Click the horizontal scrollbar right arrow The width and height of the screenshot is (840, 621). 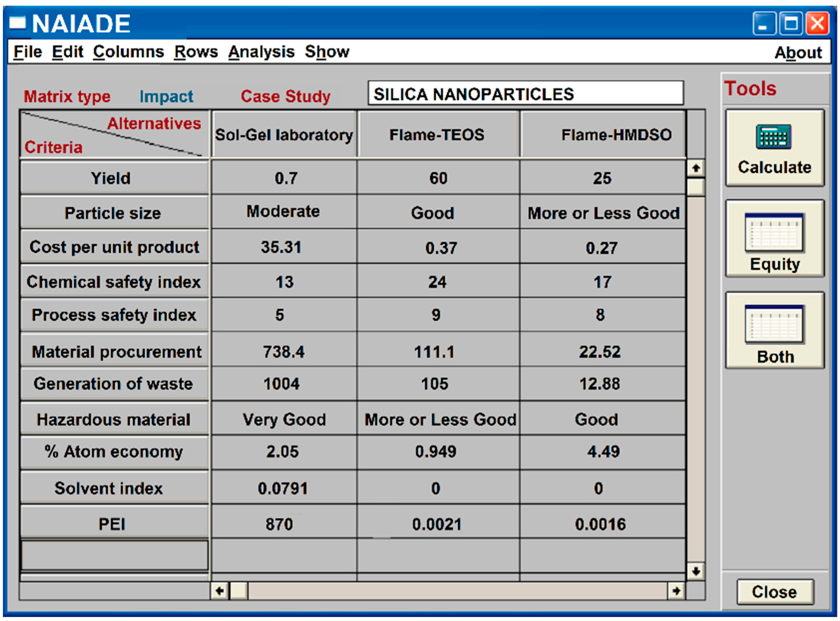click(x=676, y=591)
